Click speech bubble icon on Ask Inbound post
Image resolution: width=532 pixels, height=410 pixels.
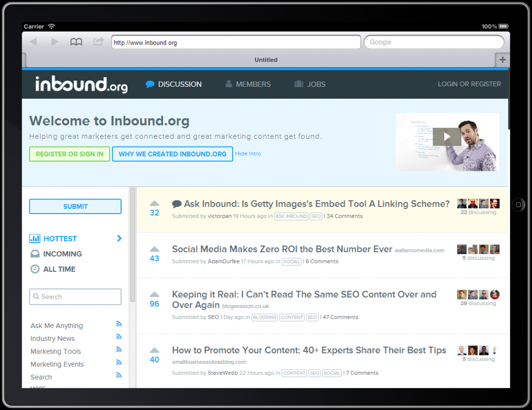click(177, 204)
